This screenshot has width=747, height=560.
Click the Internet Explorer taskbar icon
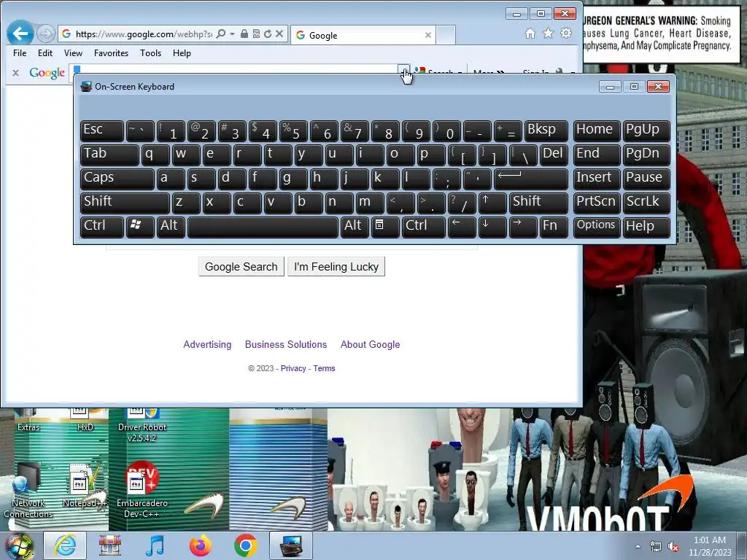[x=65, y=545]
